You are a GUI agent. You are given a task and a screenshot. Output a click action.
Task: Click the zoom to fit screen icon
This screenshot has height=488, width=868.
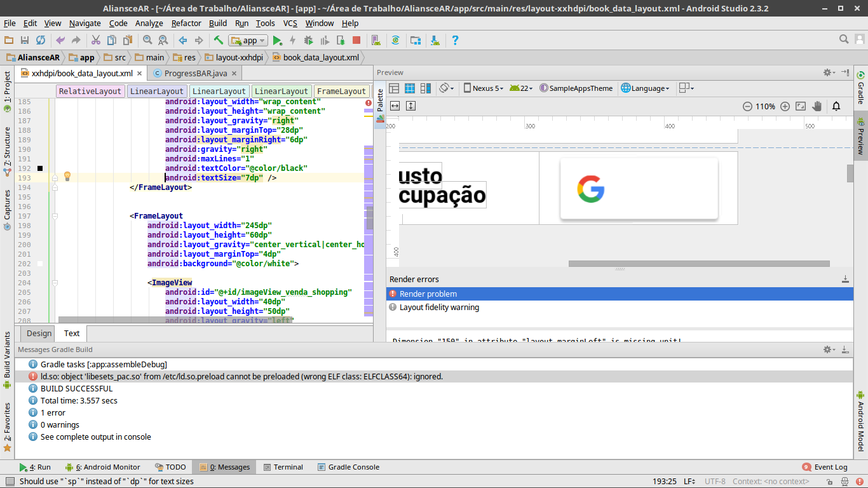(x=801, y=106)
